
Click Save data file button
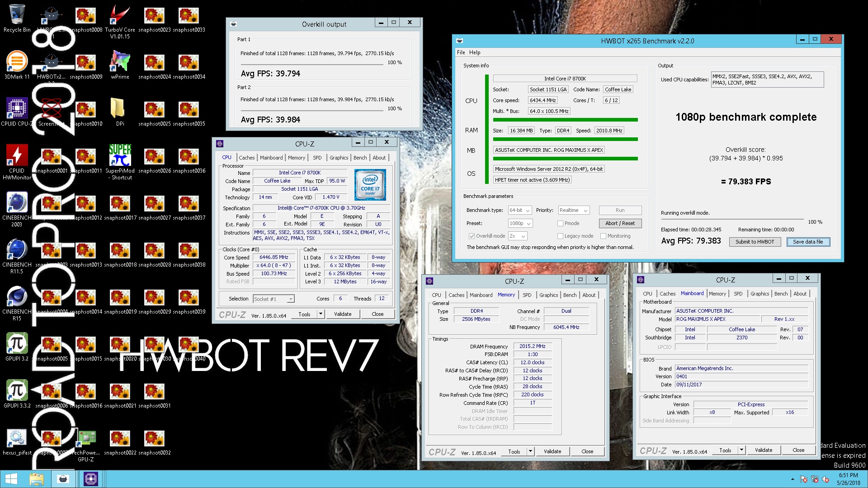point(808,242)
